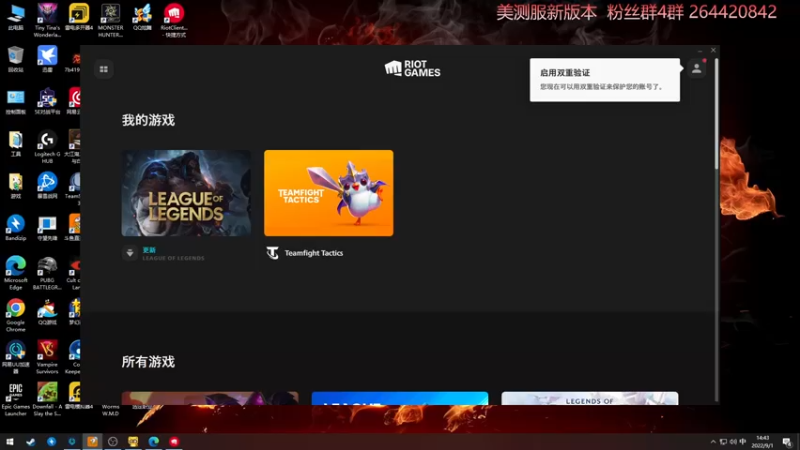Image resolution: width=800 pixels, height=450 pixels.
Task: Open the Recycle Bin desktop icon
Action: coord(16,59)
